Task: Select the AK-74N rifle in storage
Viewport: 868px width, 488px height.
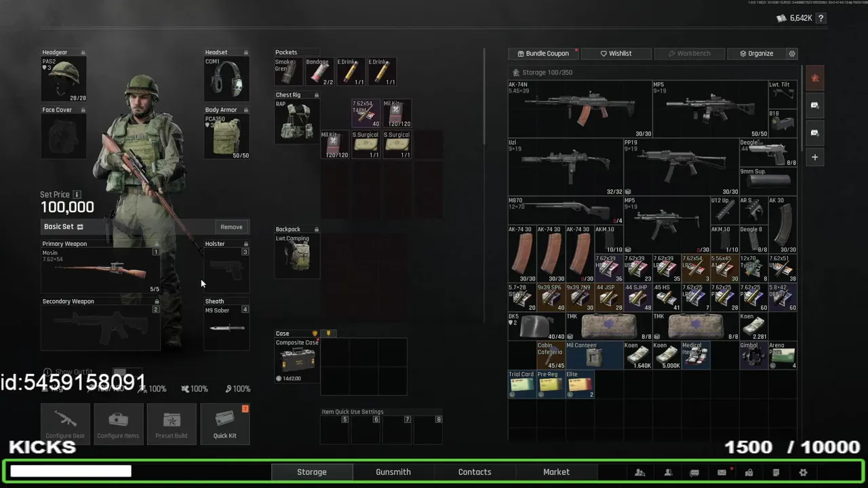Action: tap(580, 109)
